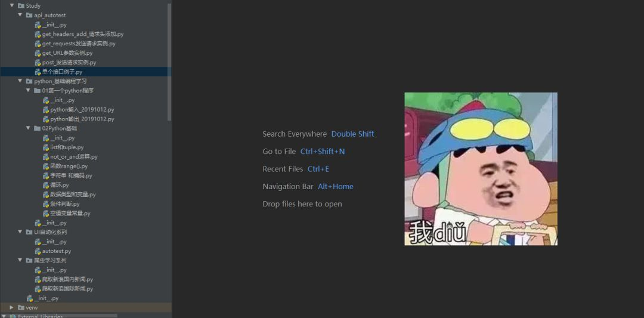644x318 pixels.
Task: Click the 我diǔ cartoon background image
Action: [x=481, y=169]
